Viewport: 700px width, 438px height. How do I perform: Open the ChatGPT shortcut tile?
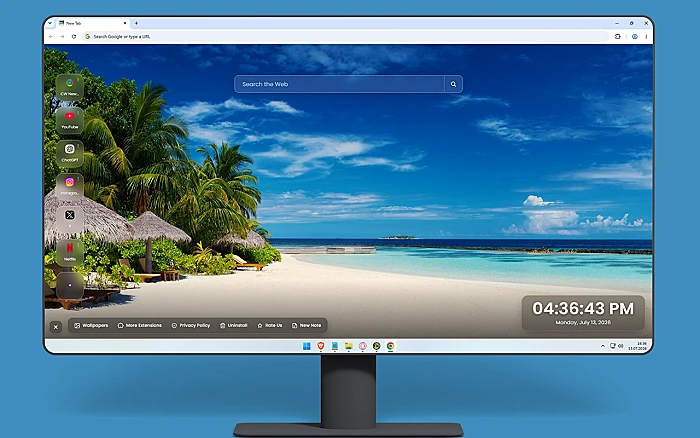click(70, 154)
